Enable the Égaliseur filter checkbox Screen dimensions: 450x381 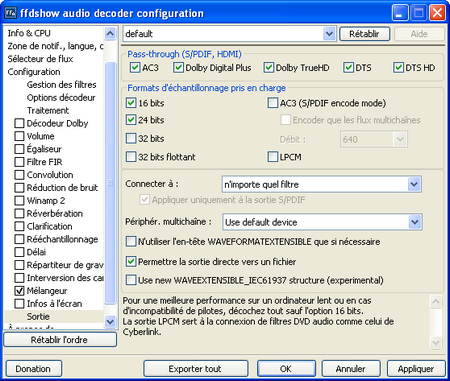19,149
